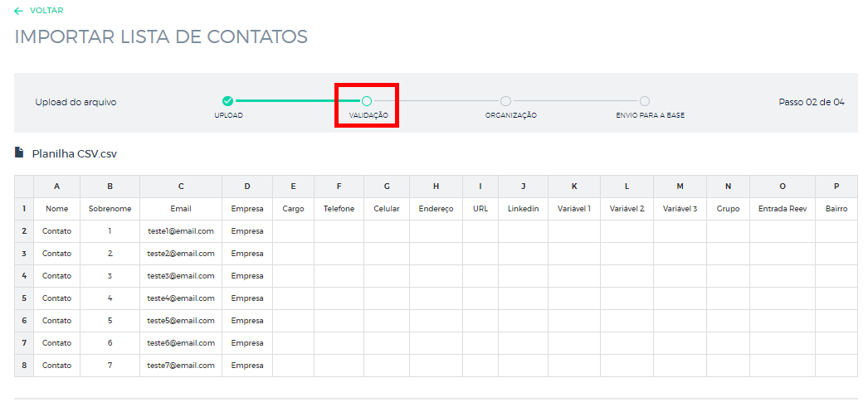Click the ORGANIZAÇÃO step label
Viewport: 868px width, 407px height.
[x=511, y=115]
